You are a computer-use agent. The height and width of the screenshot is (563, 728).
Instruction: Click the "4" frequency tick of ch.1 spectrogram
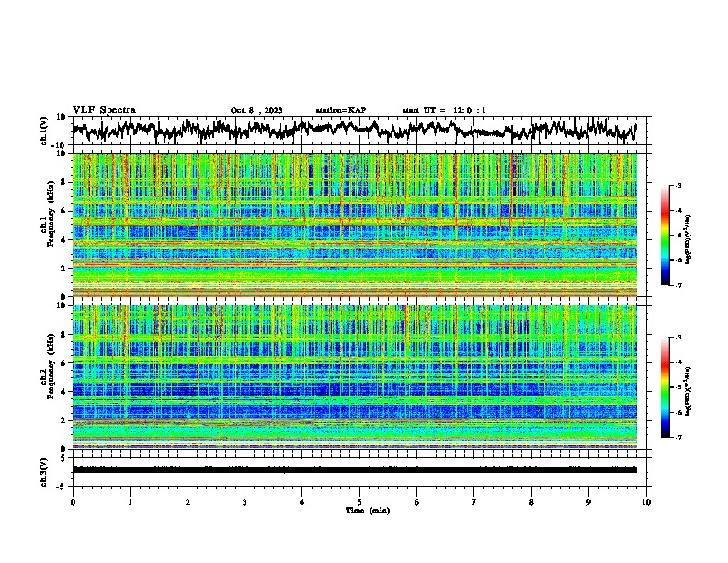(x=63, y=240)
